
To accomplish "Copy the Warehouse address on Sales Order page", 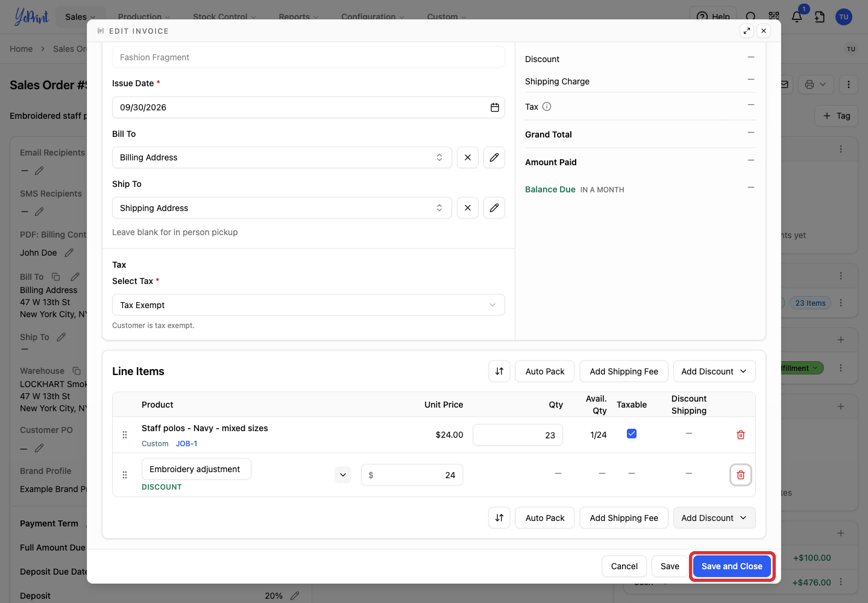I will click(77, 371).
